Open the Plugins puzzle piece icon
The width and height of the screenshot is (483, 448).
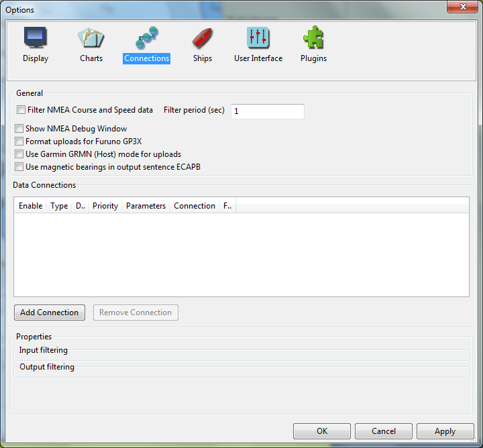pos(313,38)
